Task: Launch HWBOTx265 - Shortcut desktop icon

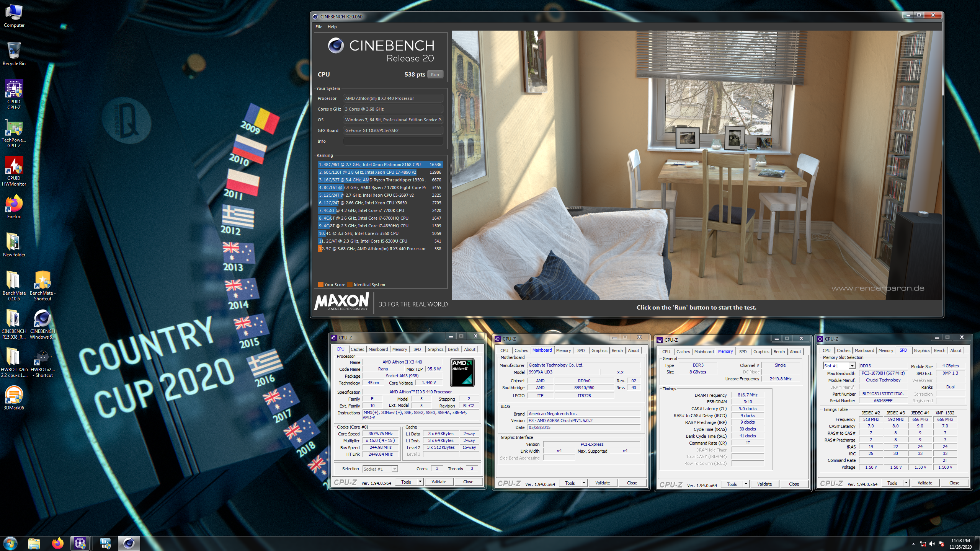Action: coord(42,362)
